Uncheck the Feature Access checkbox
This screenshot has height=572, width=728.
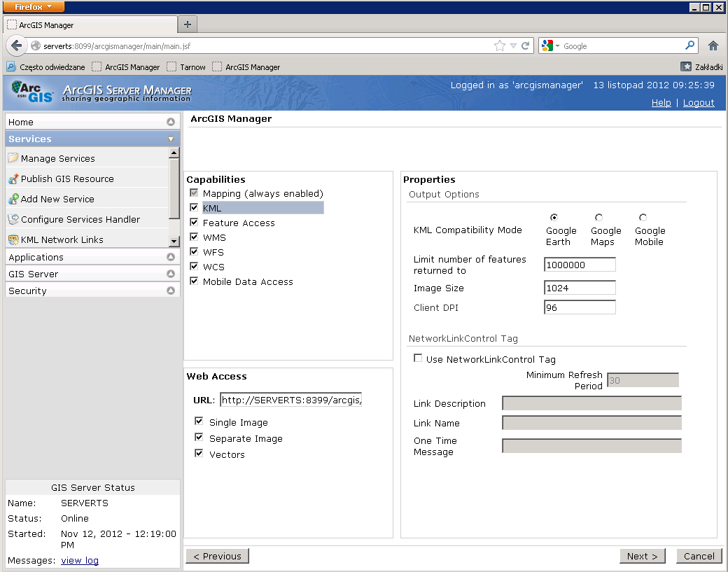[194, 223]
